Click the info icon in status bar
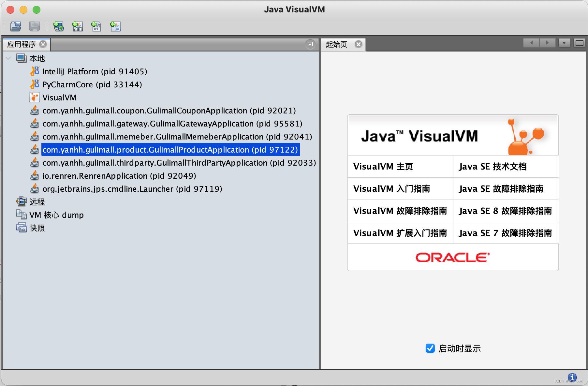 [x=572, y=377]
